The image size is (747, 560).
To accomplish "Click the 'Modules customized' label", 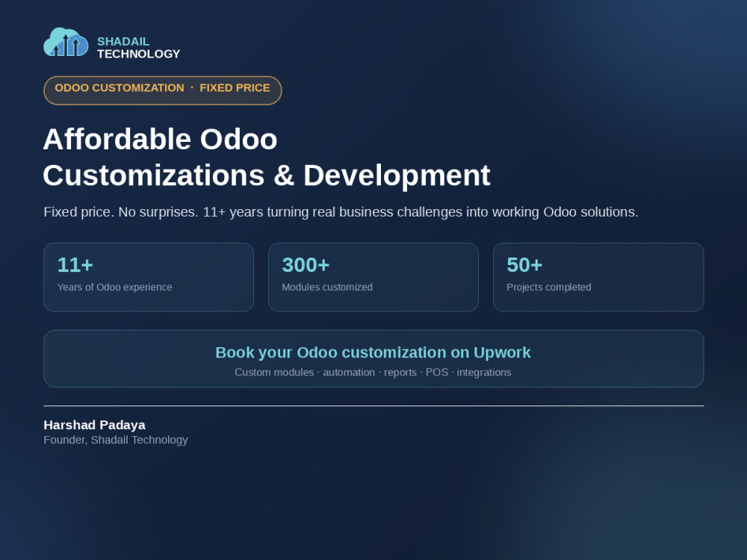I will 327,287.
